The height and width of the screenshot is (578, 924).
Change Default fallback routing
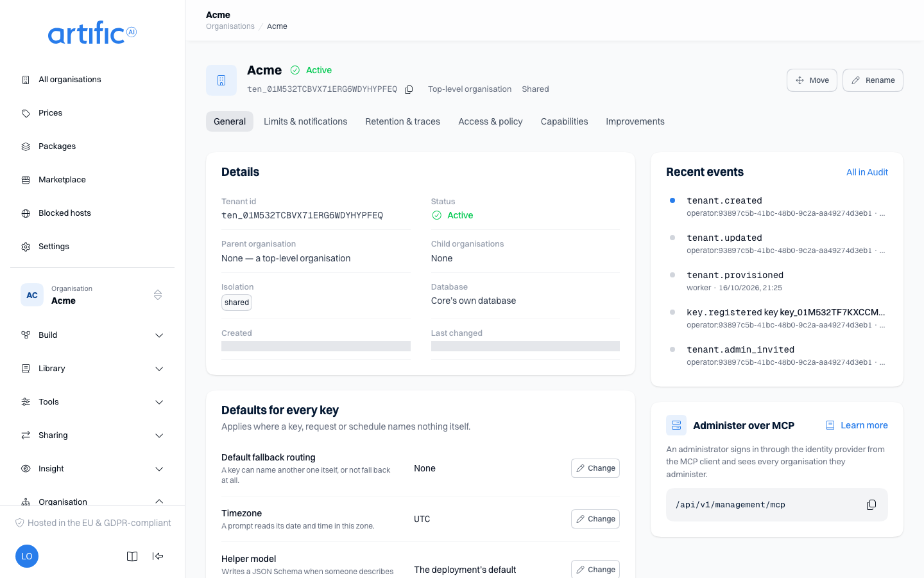[x=595, y=468]
